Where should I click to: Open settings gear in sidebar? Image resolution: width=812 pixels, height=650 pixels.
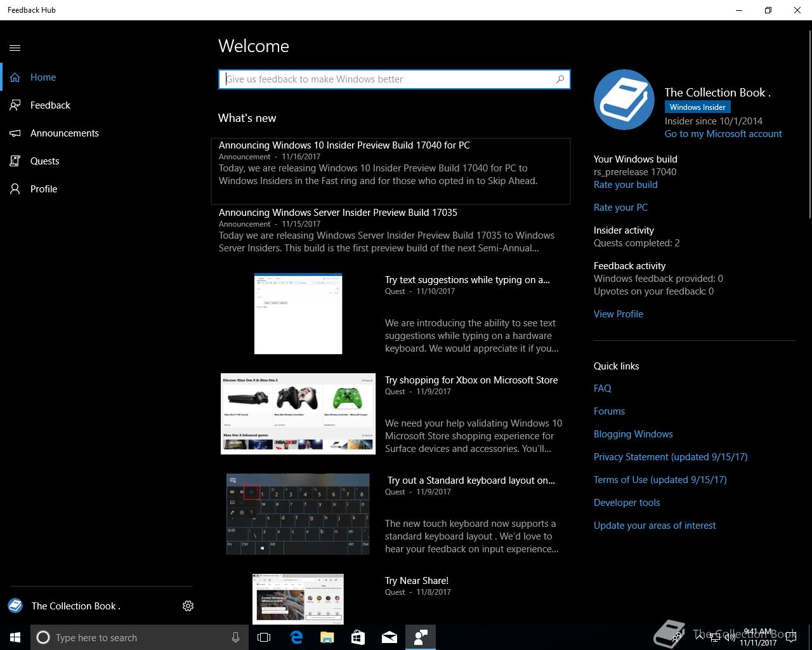click(x=188, y=606)
